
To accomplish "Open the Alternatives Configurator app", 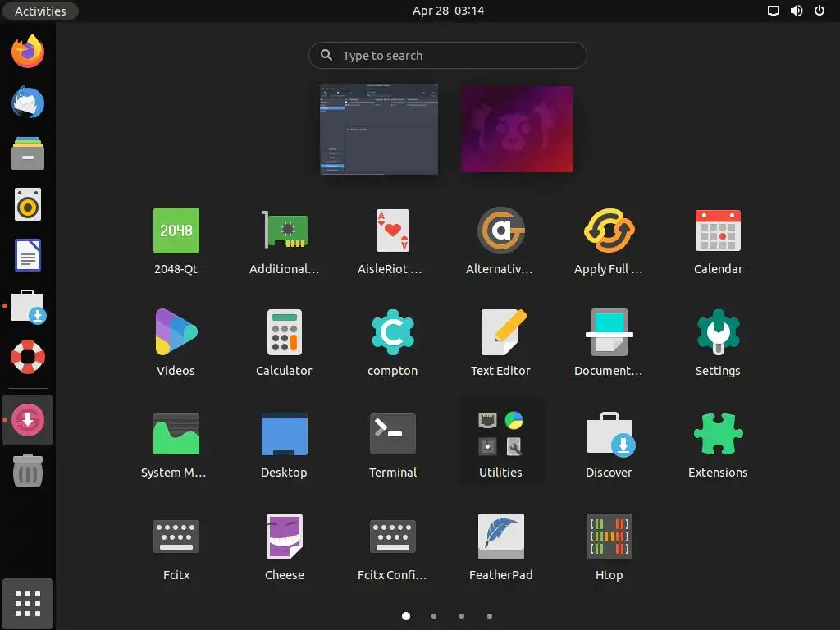I will pos(501,241).
